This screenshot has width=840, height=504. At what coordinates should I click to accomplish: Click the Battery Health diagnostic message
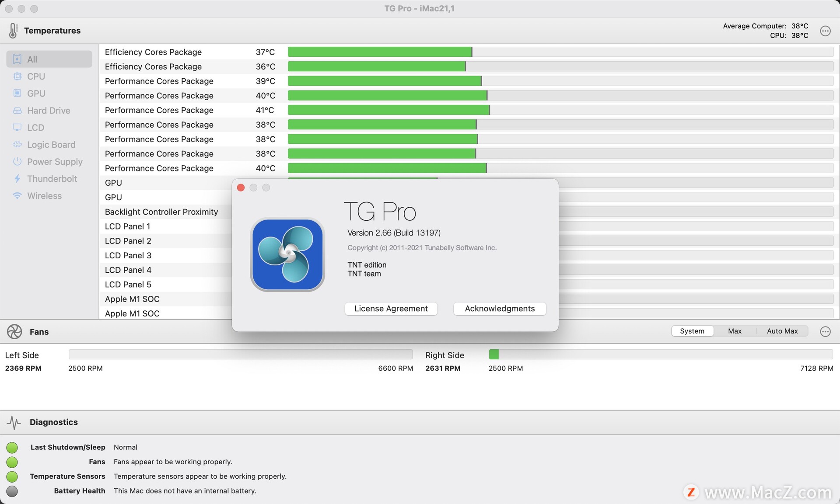(x=185, y=491)
